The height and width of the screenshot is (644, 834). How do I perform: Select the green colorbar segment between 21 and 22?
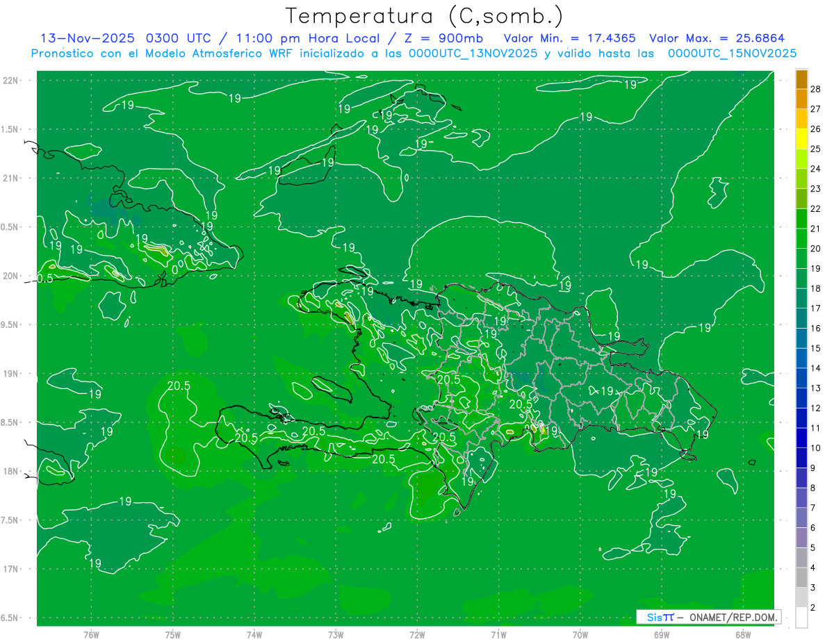point(801,220)
